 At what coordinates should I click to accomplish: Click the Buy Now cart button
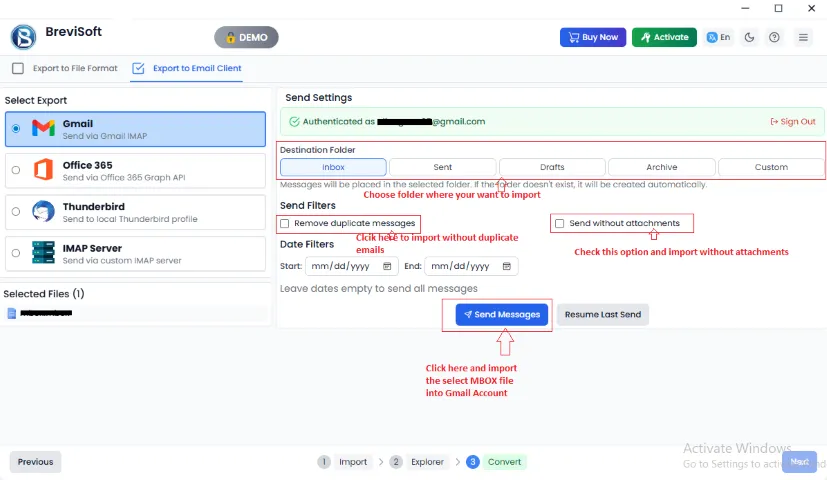pyautogui.click(x=593, y=37)
